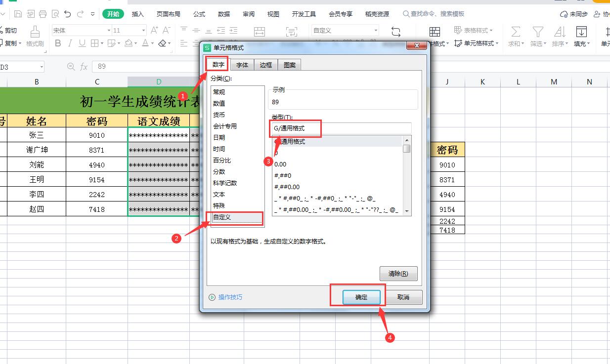Click the 清除 Clear button in dialog
Viewport: 610px width, 364px height.
[x=398, y=274]
